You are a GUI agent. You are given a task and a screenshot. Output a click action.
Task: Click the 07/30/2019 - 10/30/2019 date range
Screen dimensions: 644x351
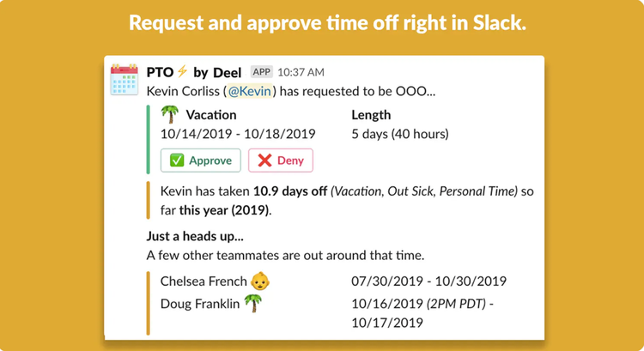pos(428,281)
